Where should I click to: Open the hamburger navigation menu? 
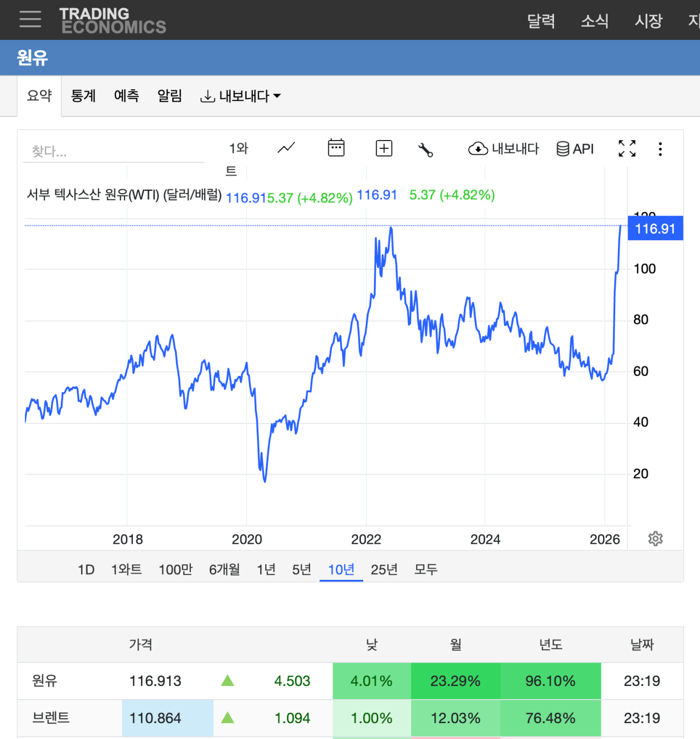click(30, 19)
